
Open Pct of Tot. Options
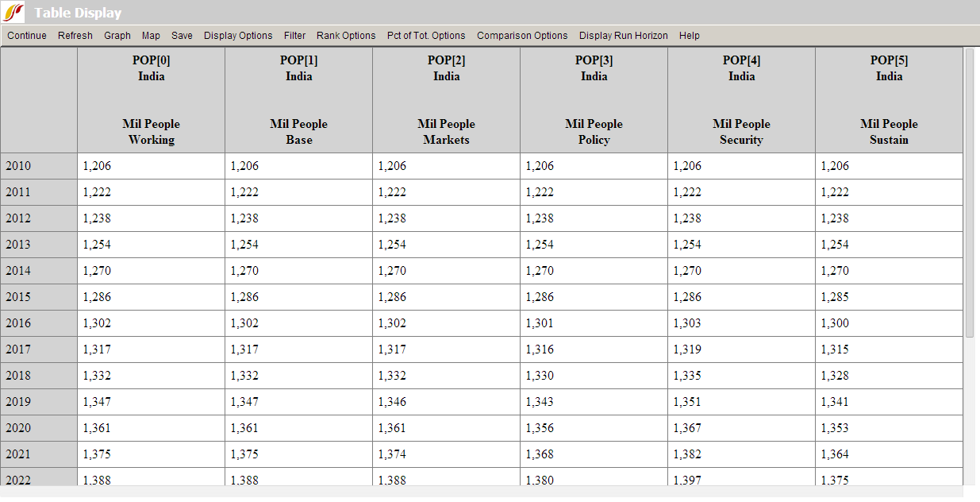425,35
